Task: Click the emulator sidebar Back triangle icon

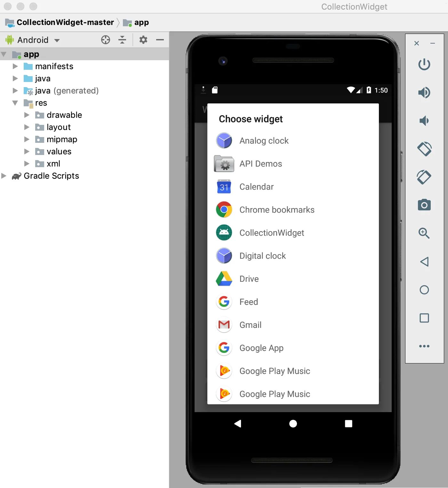Action: coord(424,262)
